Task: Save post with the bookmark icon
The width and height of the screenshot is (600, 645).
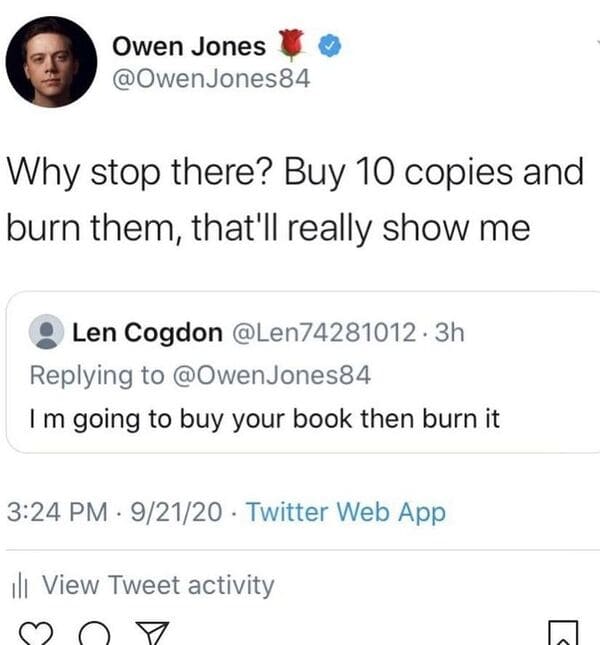Action: pos(563,633)
